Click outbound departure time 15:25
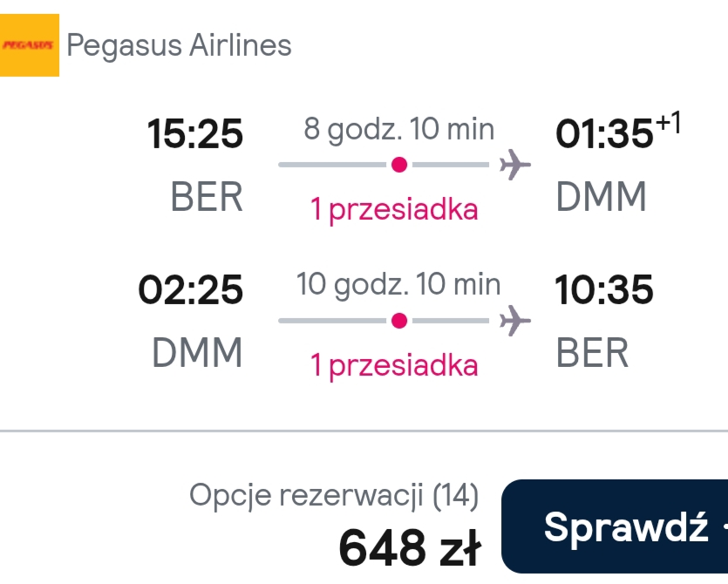Image resolution: width=728 pixels, height=584 pixels. click(x=195, y=133)
